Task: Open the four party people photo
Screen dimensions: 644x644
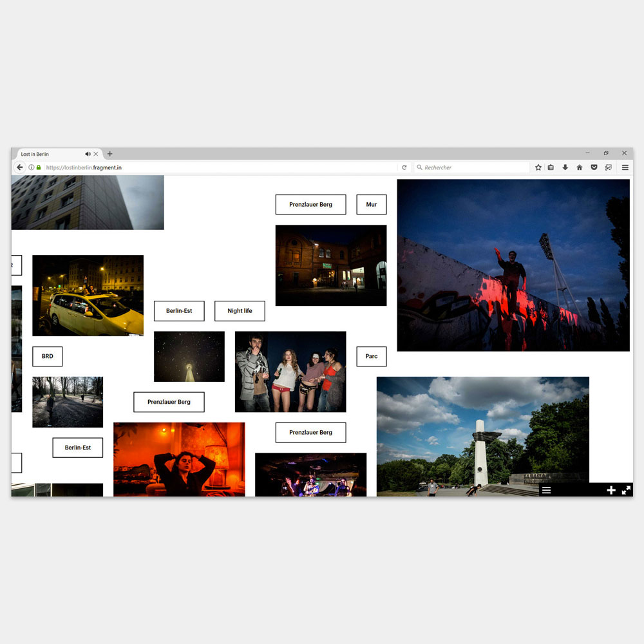Action: point(290,372)
